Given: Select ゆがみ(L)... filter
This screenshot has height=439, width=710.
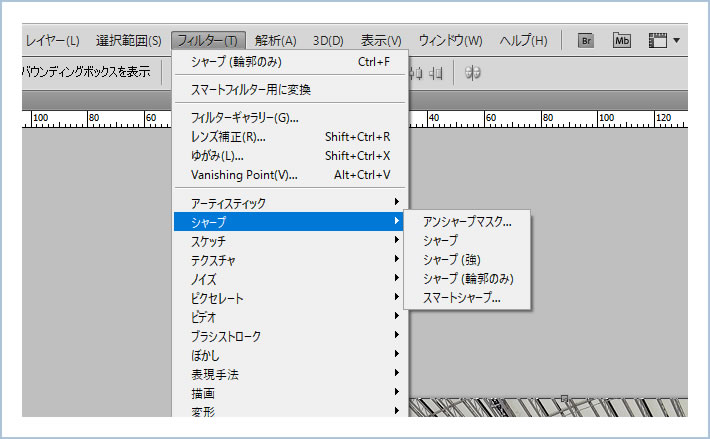Looking at the screenshot, I should pyautogui.click(x=290, y=156).
